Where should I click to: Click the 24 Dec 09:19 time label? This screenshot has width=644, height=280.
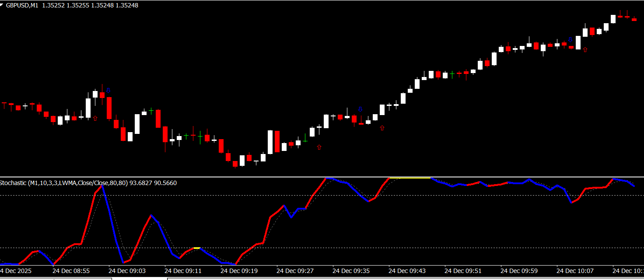[x=239, y=271]
